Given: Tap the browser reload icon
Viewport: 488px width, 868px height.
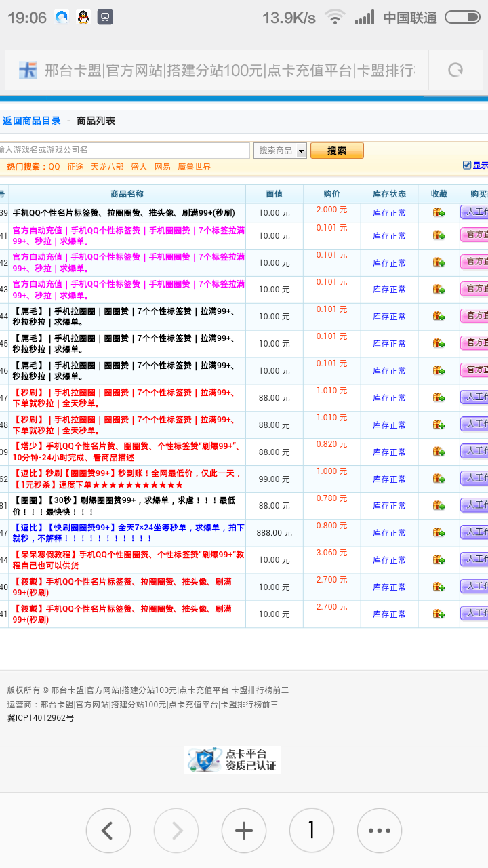Looking at the screenshot, I should (455, 70).
